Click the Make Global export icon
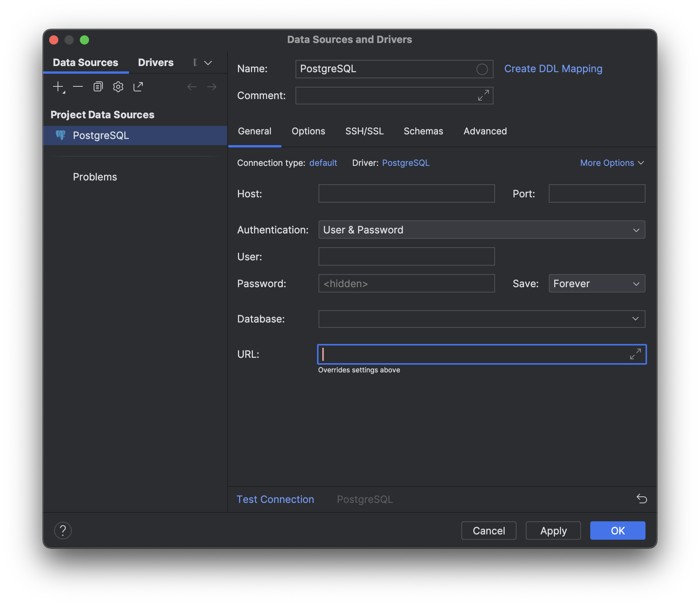This screenshot has width=700, height=605. coord(138,87)
